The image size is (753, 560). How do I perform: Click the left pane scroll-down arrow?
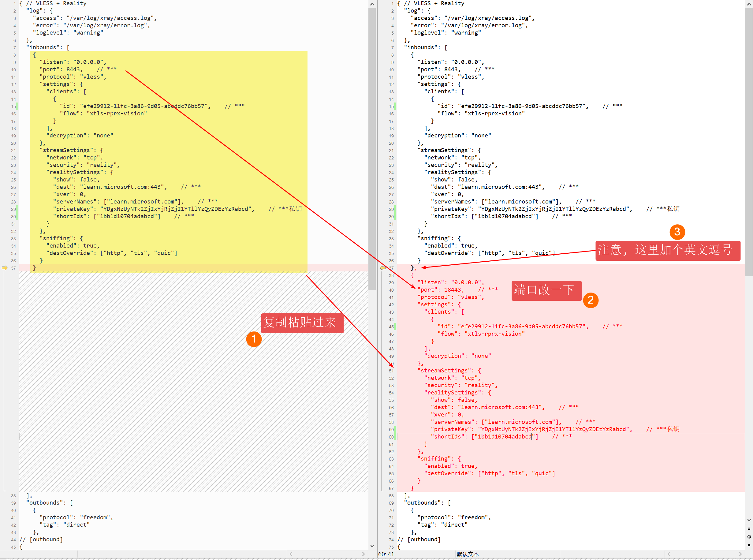372,546
